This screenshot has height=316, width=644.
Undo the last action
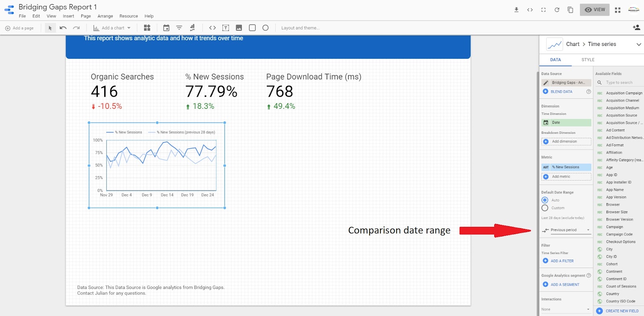63,28
